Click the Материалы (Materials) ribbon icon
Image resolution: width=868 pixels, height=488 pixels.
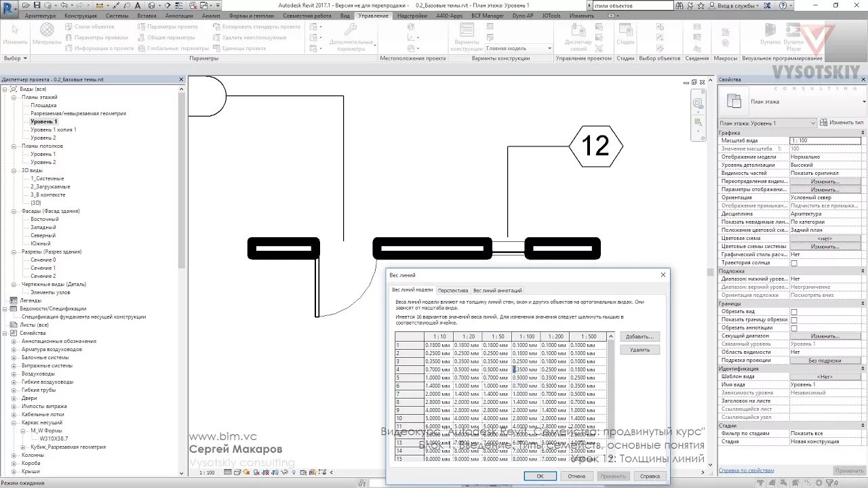46,29
